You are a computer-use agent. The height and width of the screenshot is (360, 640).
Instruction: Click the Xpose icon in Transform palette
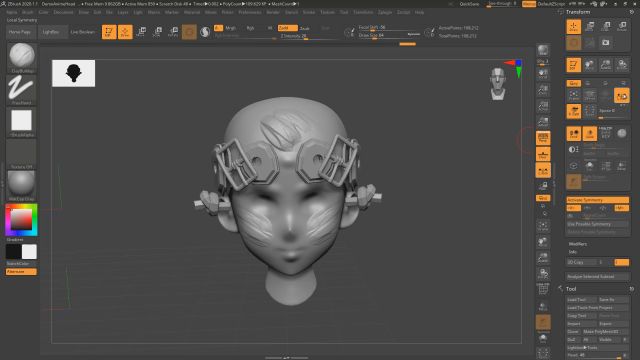pyautogui.click(x=590, y=111)
